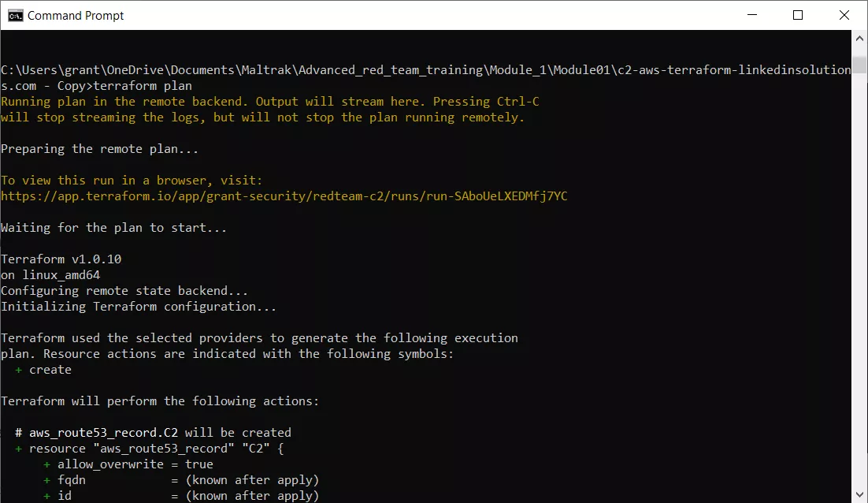868x503 pixels.
Task: Click the Command Prompt title text
Action: [76, 15]
